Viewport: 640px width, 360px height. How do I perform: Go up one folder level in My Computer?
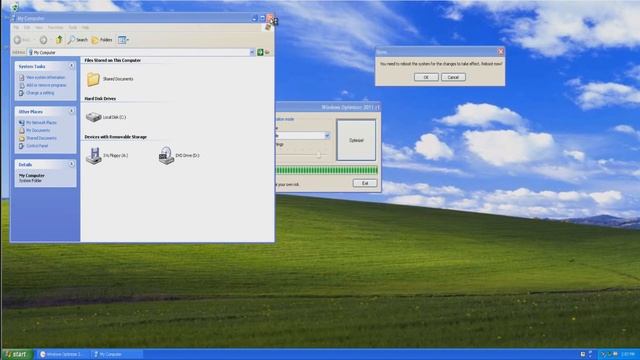tap(59, 40)
